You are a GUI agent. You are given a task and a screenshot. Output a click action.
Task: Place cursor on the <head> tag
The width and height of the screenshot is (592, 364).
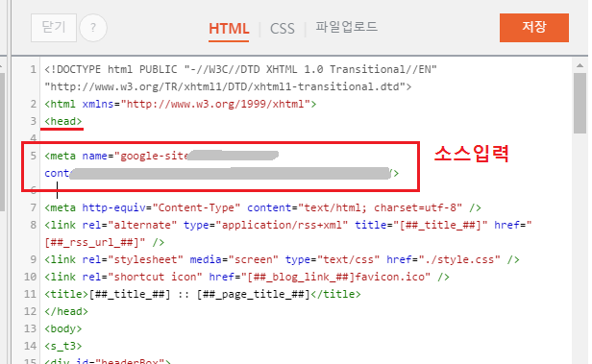pyautogui.click(x=63, y=121)
